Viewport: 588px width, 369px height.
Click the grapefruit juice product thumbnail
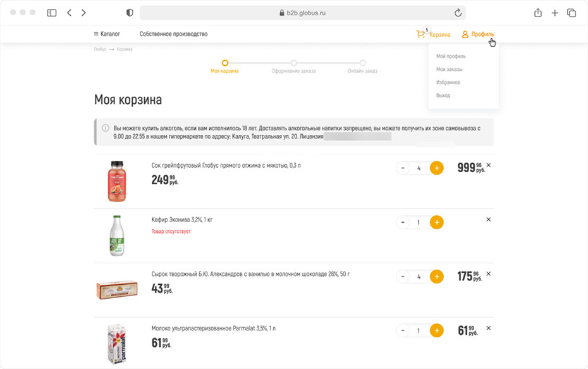[x=116, y=181]
